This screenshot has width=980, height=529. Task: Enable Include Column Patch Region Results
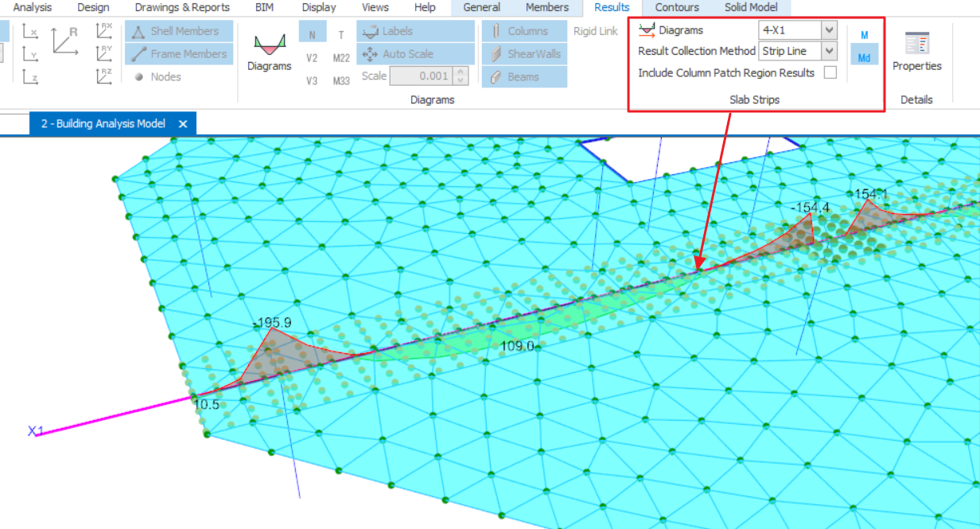coord(830,73)
